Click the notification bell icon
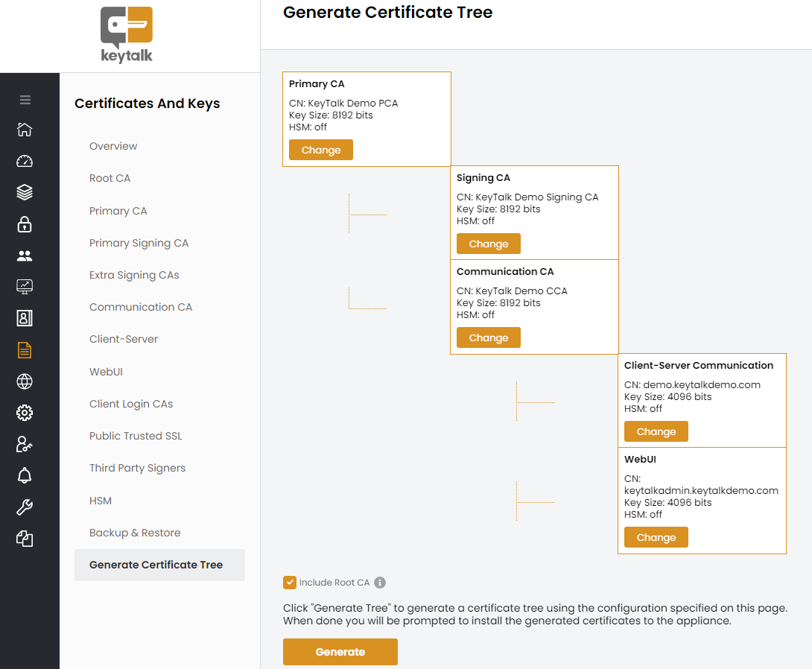Screen dimensions: 812x669 pos(25,475)
